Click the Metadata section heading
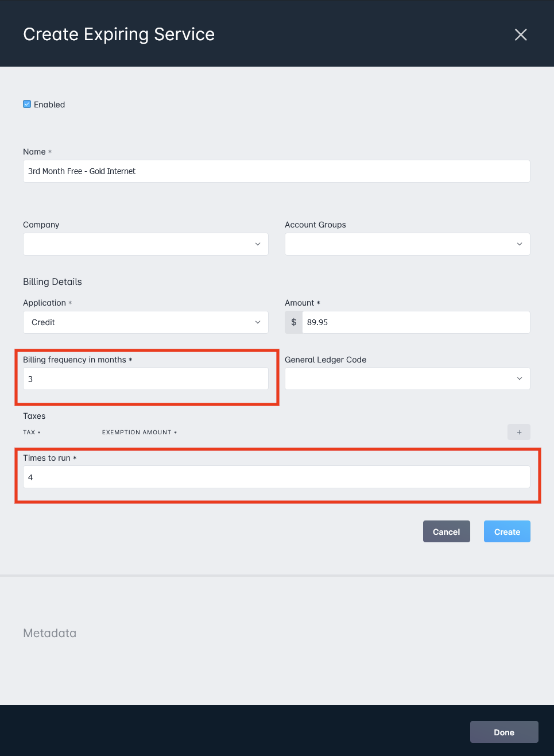 (49, 633)
